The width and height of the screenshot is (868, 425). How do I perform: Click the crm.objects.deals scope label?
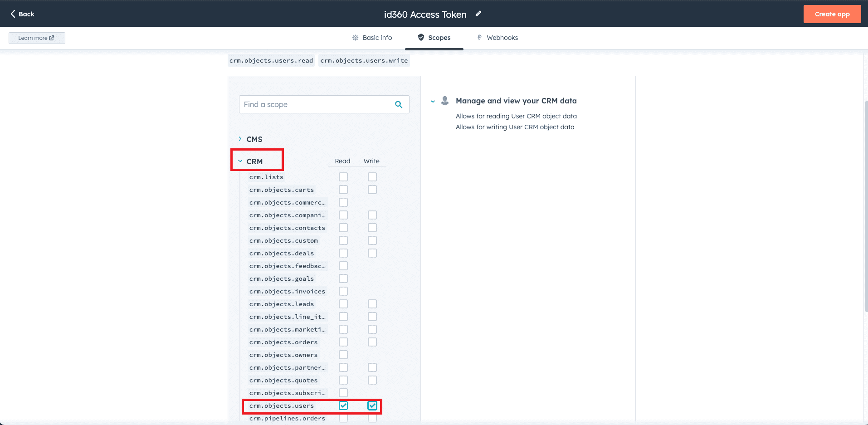point(282,253)
